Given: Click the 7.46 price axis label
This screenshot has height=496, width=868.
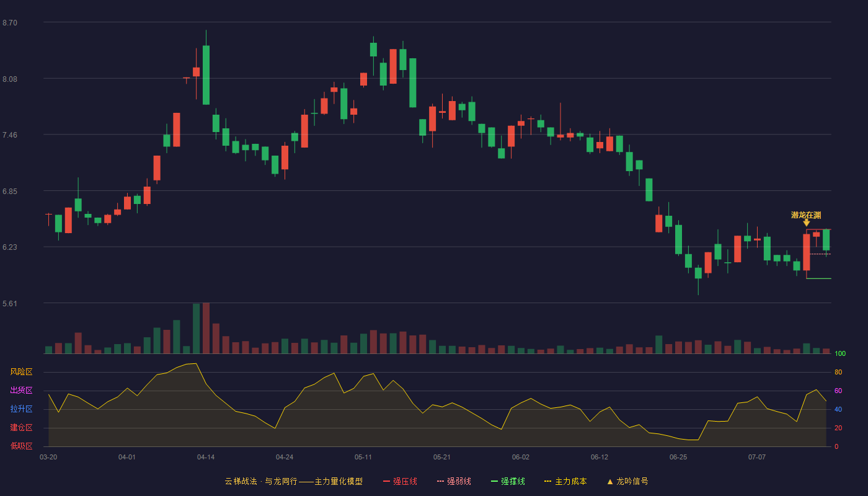Looking at the screenshot, I should pyautogui.click(x=10, y=135).
